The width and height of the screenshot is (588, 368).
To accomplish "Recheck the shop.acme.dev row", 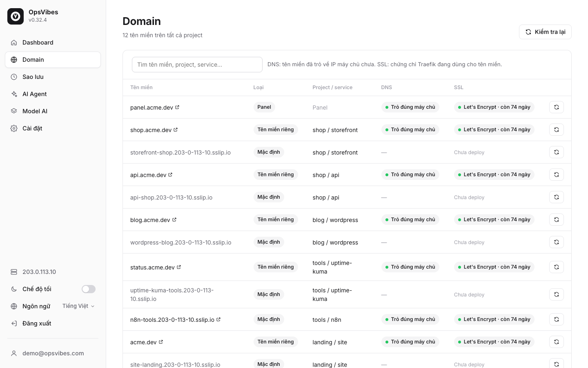I will click(557, 130).
